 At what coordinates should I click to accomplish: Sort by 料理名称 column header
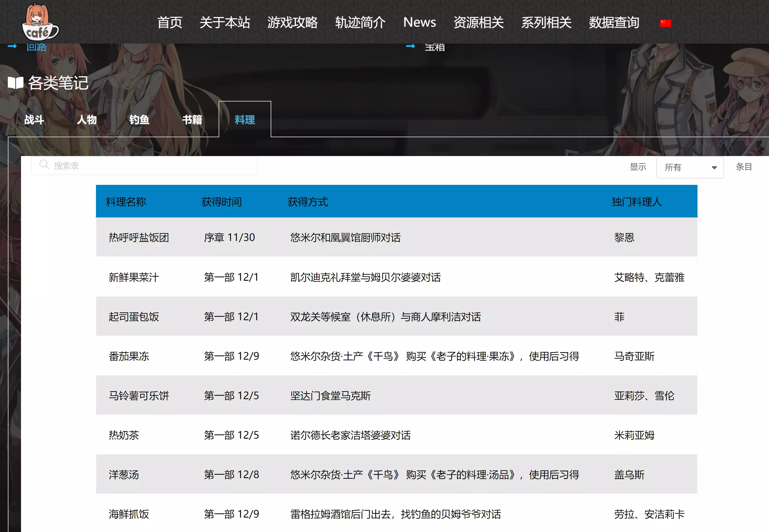pos(126,201)
